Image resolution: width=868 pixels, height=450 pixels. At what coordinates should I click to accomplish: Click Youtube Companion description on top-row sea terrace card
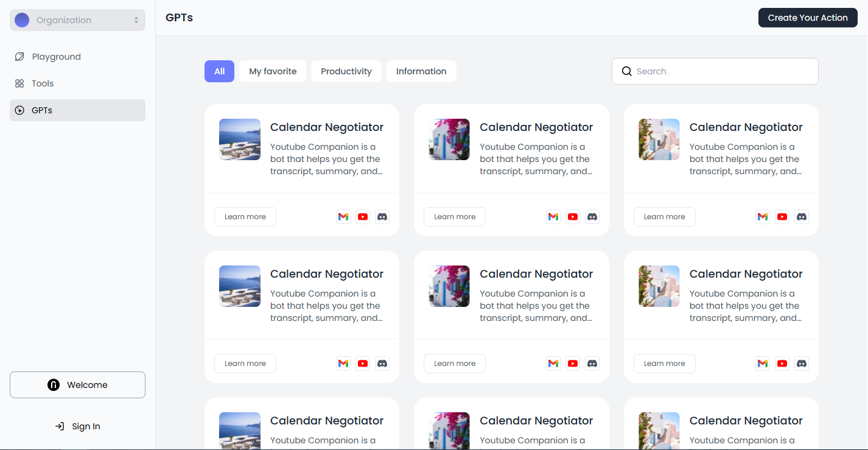click(327, 159)
